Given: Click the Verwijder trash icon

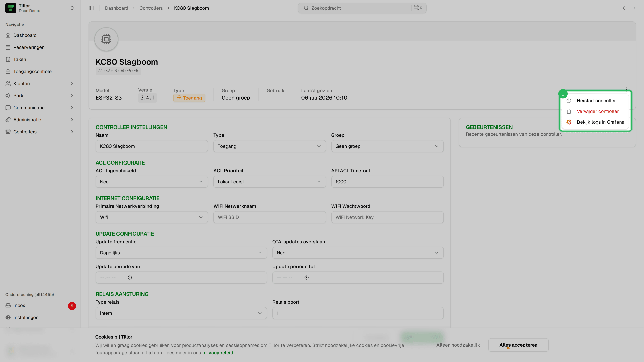Looking at the screenshot, I should [569, 111].
